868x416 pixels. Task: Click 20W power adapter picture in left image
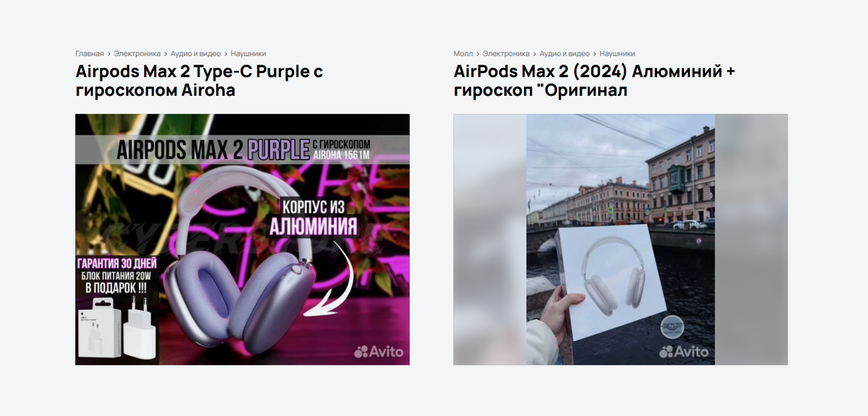[117, 328]
